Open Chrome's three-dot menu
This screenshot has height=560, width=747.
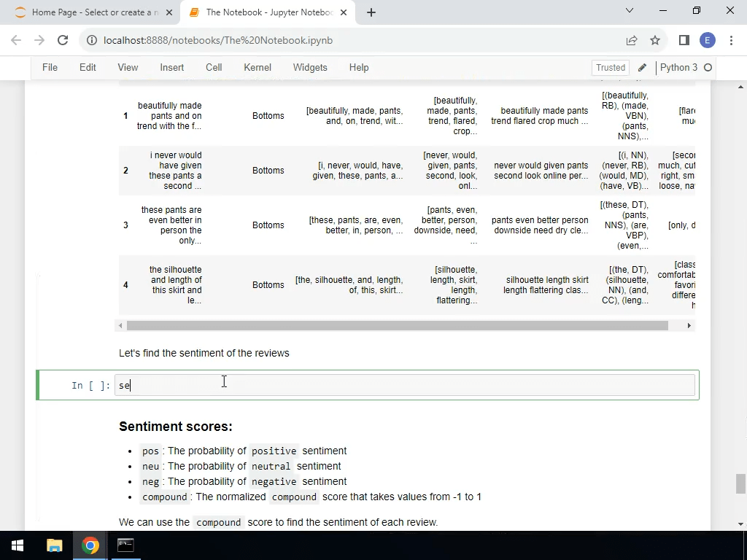732,40
